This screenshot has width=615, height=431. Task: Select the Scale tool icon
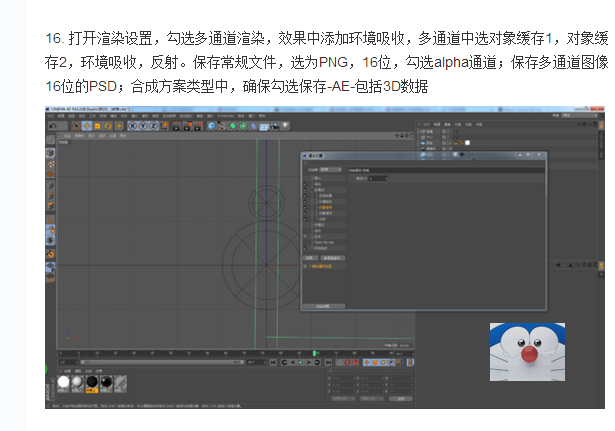(97, 126)
